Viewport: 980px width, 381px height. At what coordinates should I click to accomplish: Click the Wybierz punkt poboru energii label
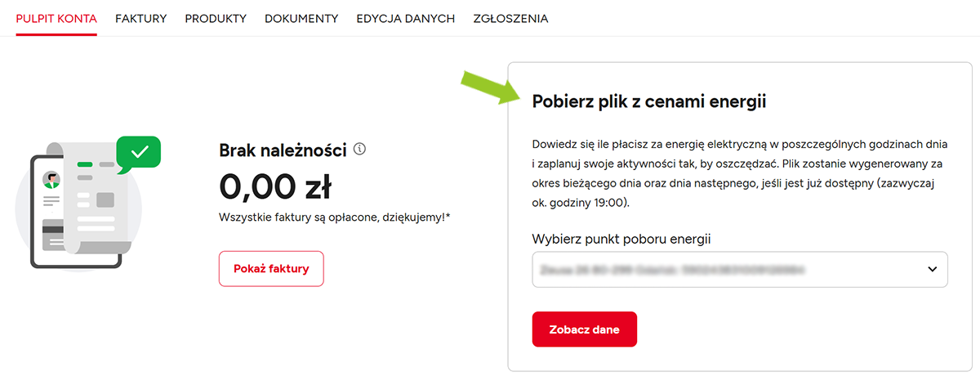[x=621, y=239]
